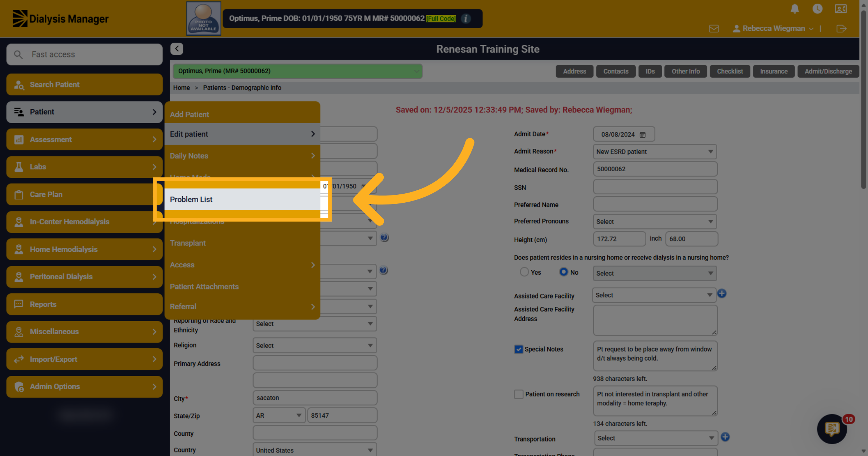The width and height of the screenshot is (868, 456).
Task: Open the State AR dropdown
Action: click(279, 416)
